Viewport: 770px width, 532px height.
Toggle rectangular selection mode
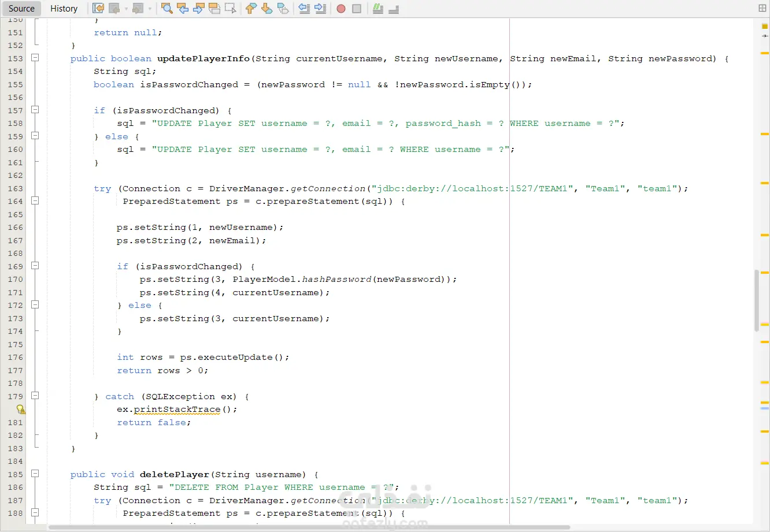(230, 9)
